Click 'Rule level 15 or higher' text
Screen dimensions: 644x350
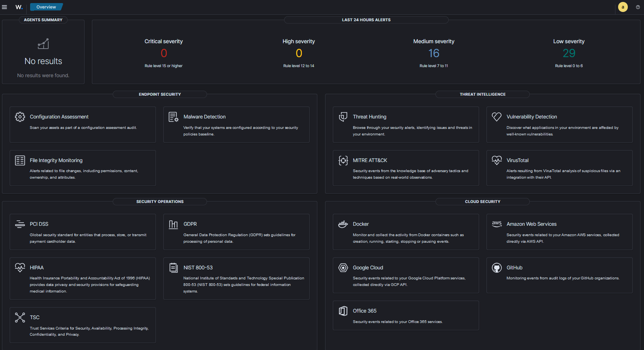click(x=164, y=66)
